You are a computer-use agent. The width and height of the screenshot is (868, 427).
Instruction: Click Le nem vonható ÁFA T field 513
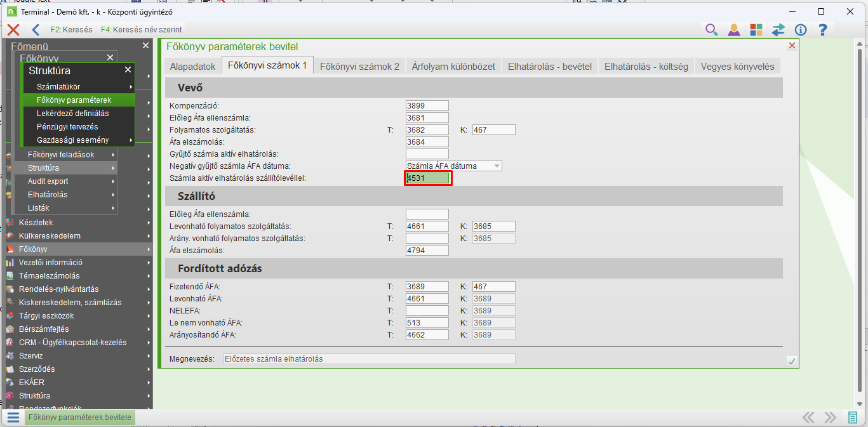(427, 322)
